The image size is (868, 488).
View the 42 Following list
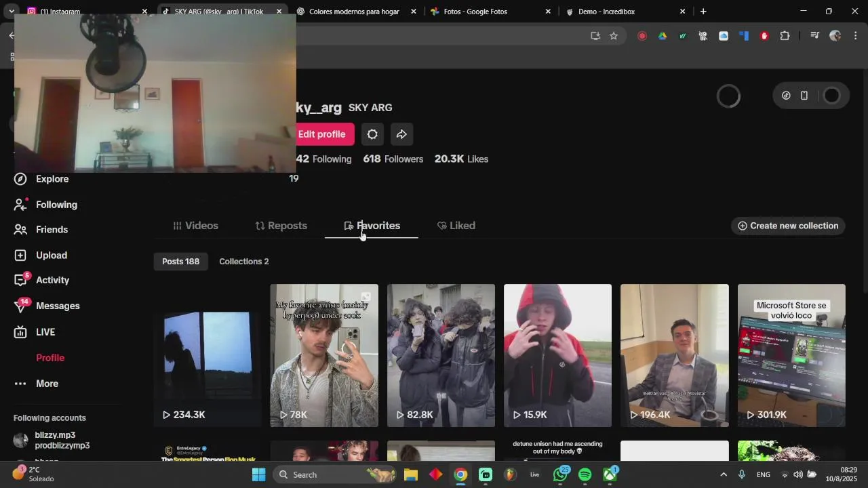coord(323,159)
